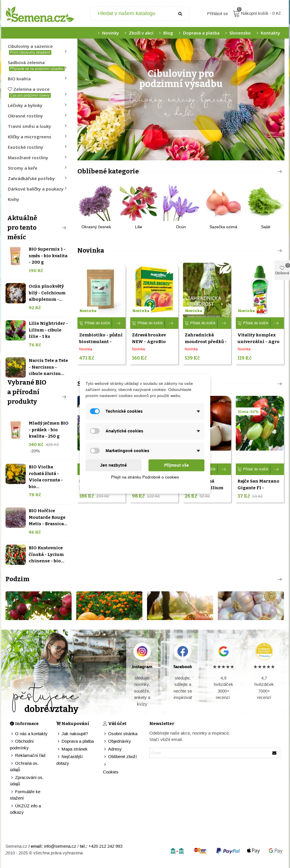Viewport: 290px width, 868px height.
Task: Open Doprava a platba menu item
Action: coord(201,33)
